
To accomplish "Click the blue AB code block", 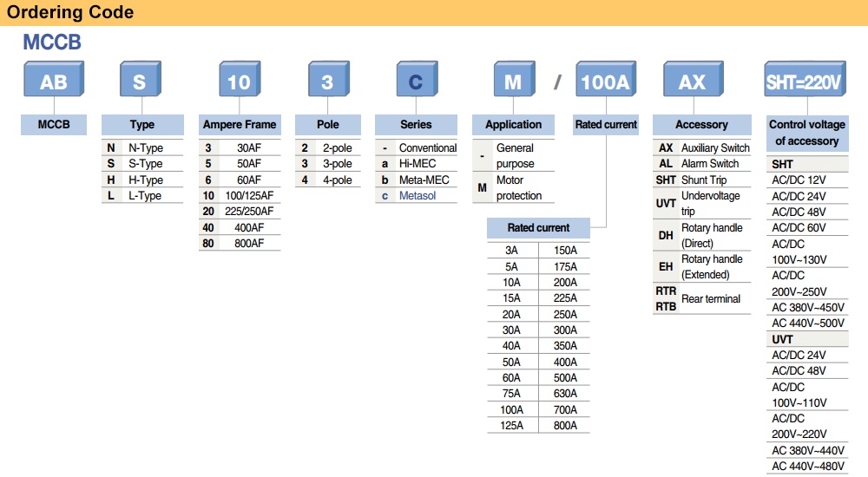I will tap(54, 79).
